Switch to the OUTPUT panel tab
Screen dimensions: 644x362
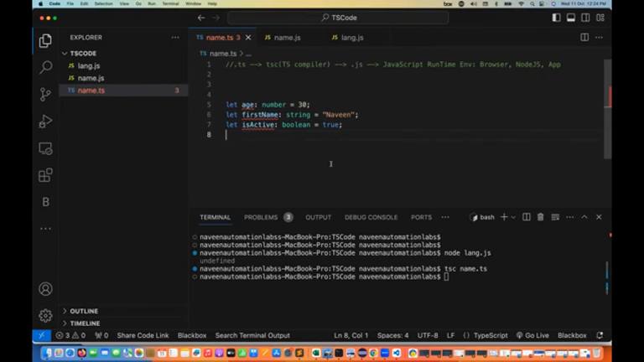pos(319,217)
